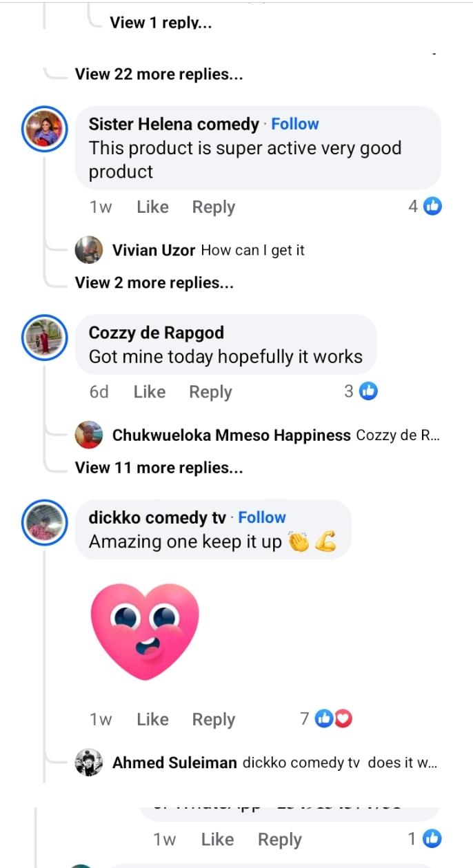The width and height of the screenshot is (473, 868).
Task: Like Cozzy de Rapgod's comment
Action: pyautogui.click(x=150, y=391)
